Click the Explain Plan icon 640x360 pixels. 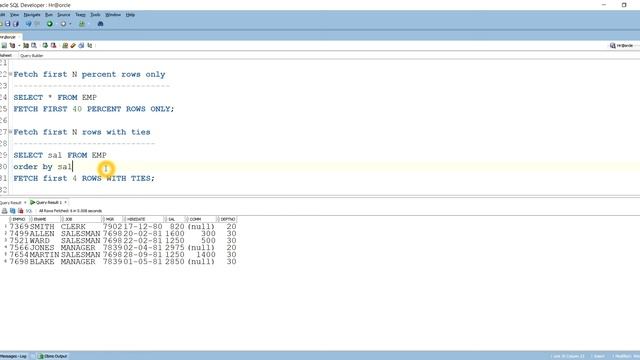(26, 45)
